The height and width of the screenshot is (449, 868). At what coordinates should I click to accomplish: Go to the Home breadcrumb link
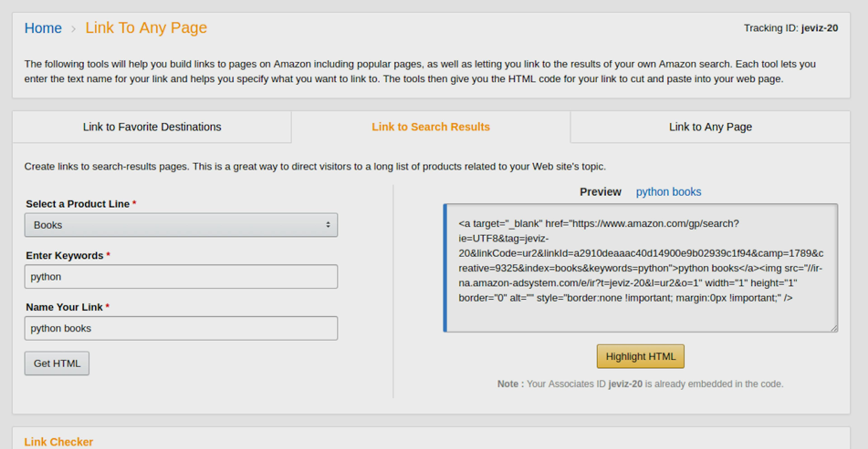43,28
